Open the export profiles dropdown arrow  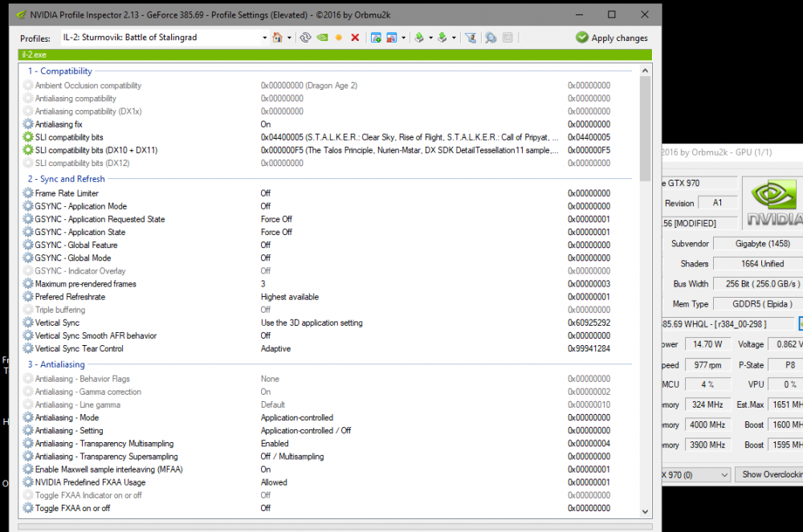coord(430,38)
